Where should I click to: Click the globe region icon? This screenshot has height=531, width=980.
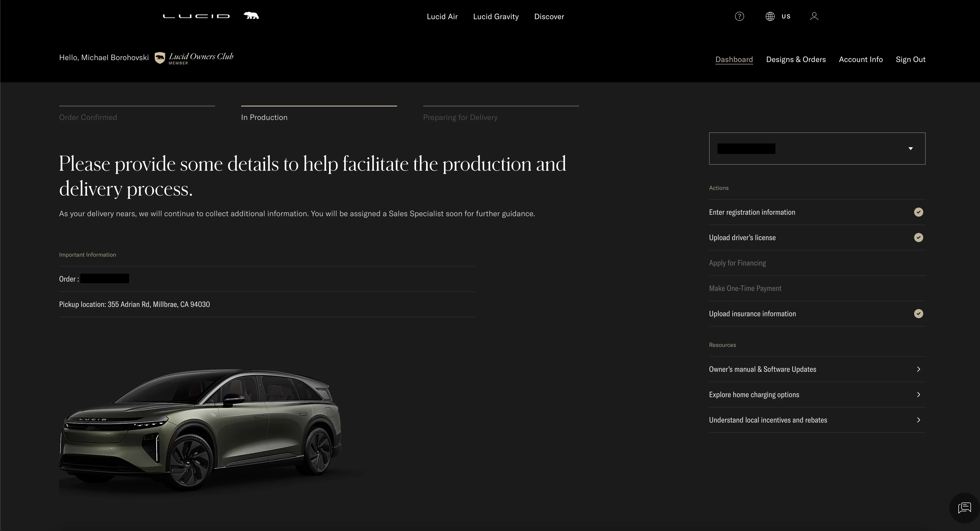[x=770, y=16]
